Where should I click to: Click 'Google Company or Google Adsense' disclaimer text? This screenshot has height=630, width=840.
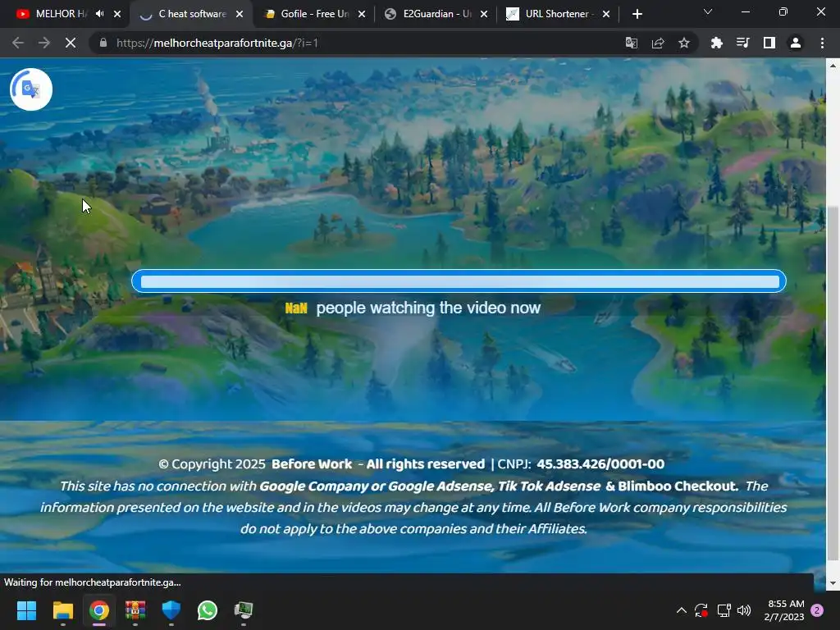(376, 486)
